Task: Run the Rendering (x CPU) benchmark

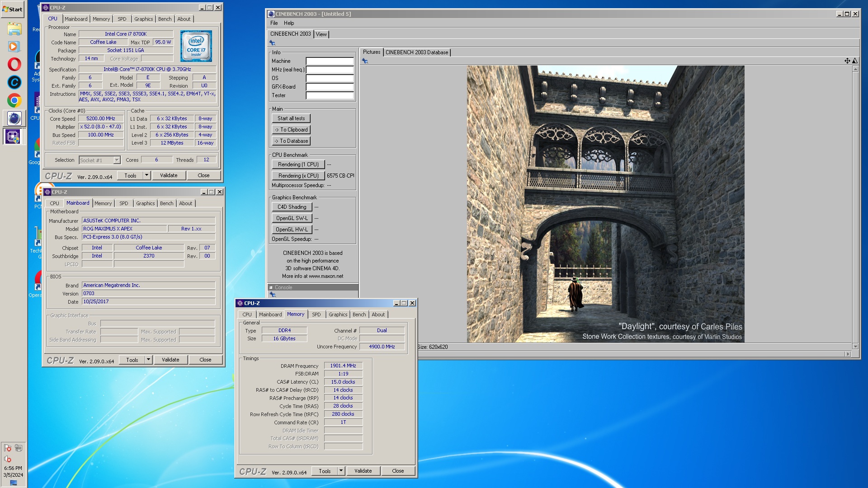Action: click(x=298, y=176)
